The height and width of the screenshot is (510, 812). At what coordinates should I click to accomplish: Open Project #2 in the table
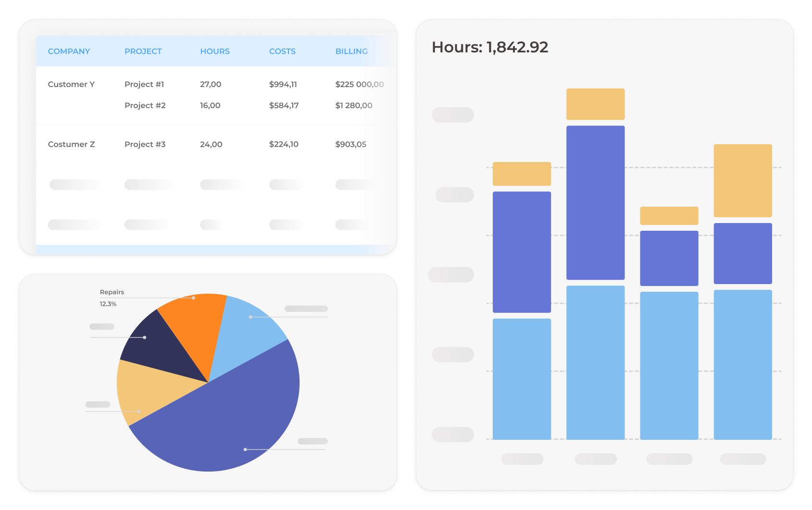145,106
